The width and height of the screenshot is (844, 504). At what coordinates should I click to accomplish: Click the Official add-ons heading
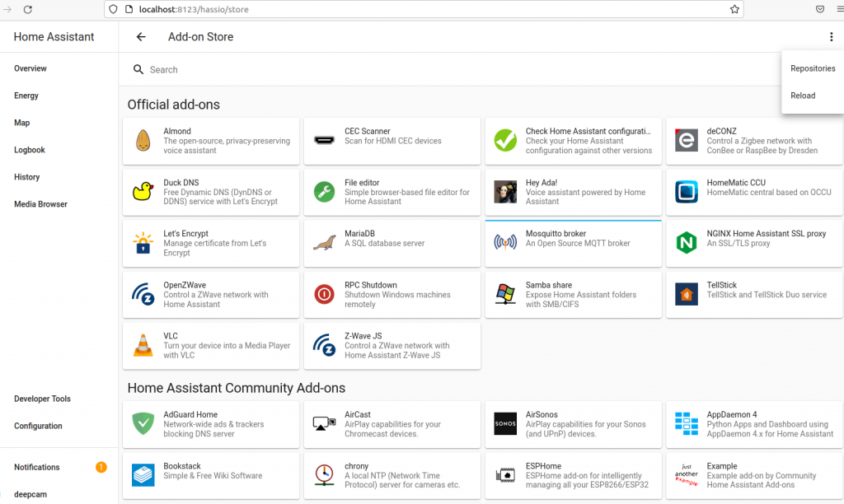point(174,105)
